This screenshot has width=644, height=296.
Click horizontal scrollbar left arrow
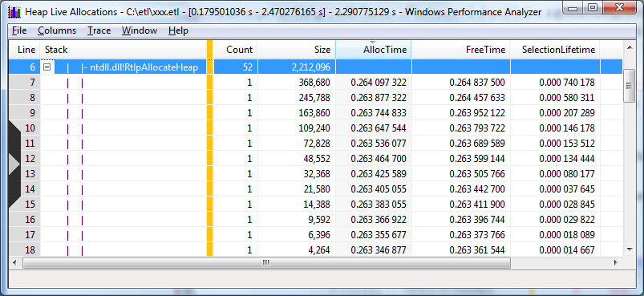[15, 262]
